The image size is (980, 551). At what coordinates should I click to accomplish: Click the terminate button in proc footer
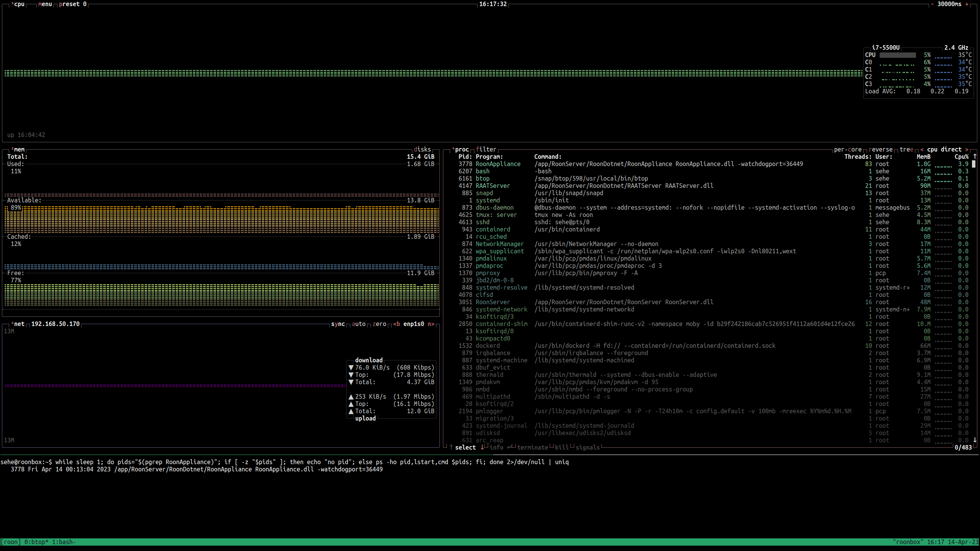[x=532, y=447]
